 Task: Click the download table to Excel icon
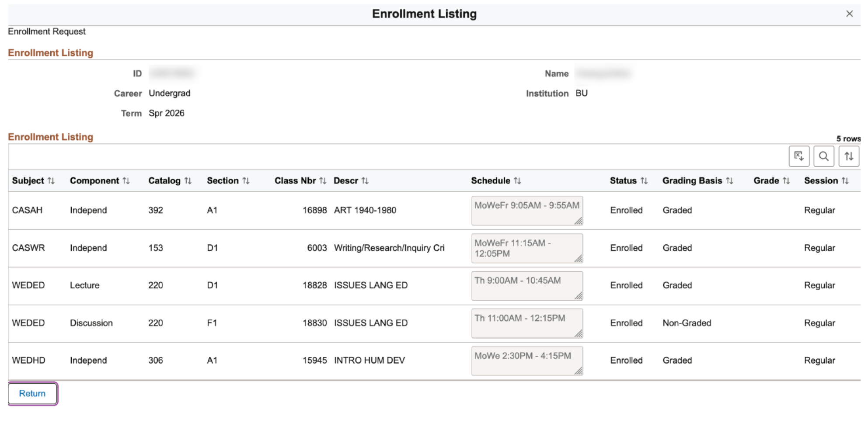798,156
